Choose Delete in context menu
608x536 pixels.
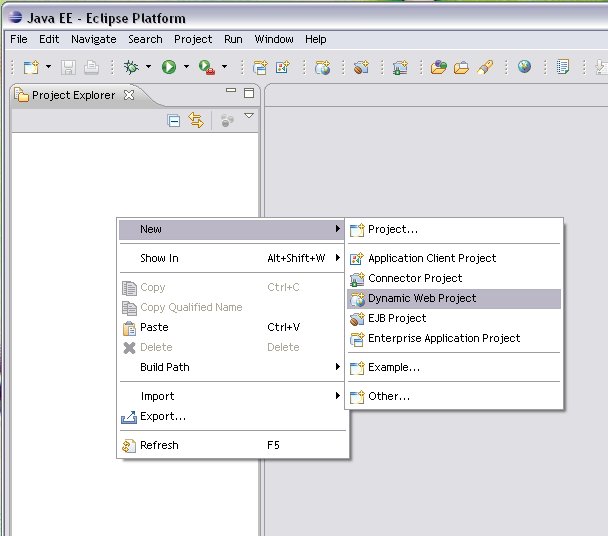[x=231, y=347]
